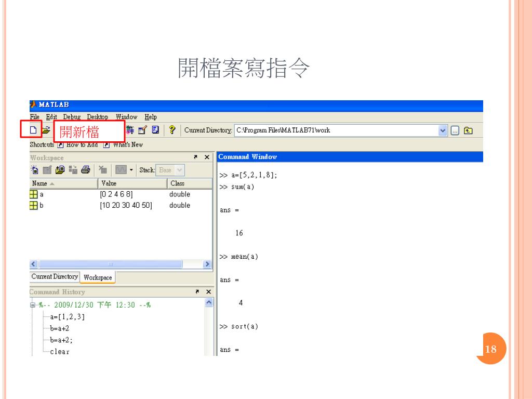This screenshot has width=532, height=399.
Task: Click the Delete variable workspace icon
Action: [103, 170]
